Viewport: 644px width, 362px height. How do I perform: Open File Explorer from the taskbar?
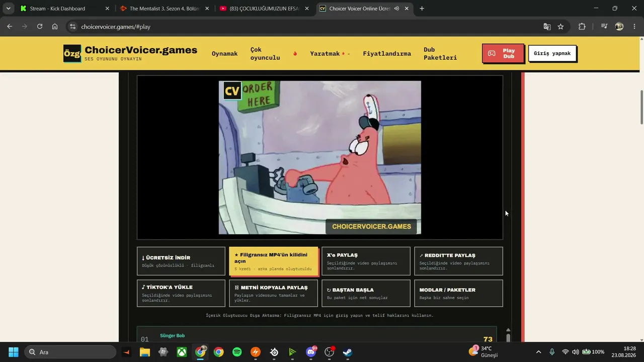click(145, 352)
